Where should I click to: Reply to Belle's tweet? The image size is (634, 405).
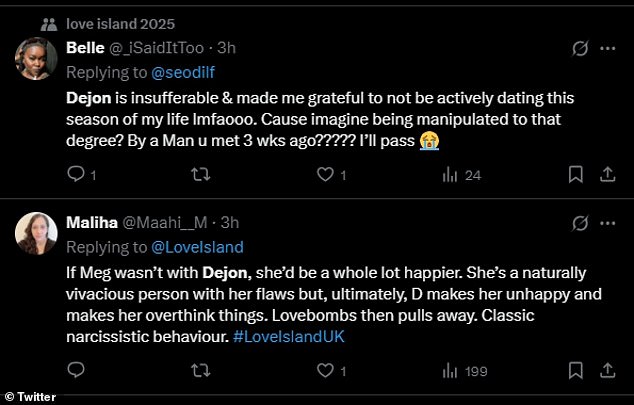76,174
